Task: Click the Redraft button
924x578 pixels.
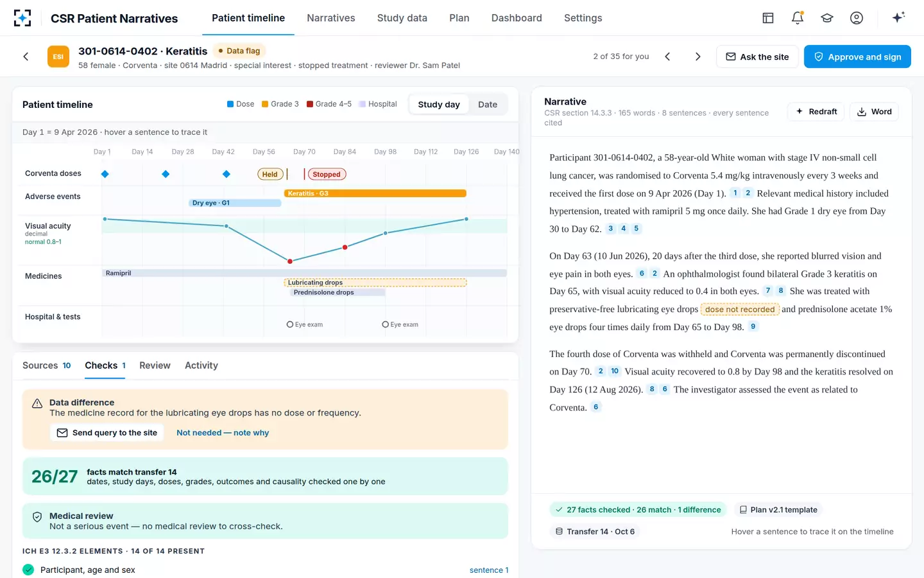Action: 817,112
